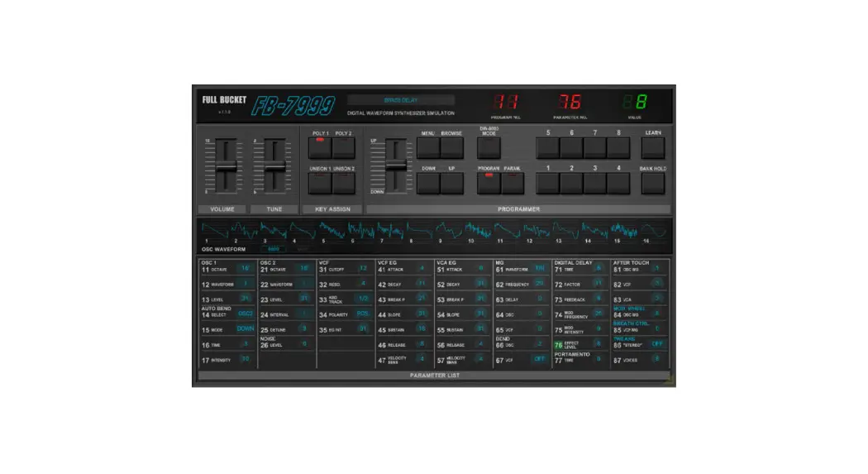
Task: Open Auto Bend mode DOWN value
Action: pos(245,329)
